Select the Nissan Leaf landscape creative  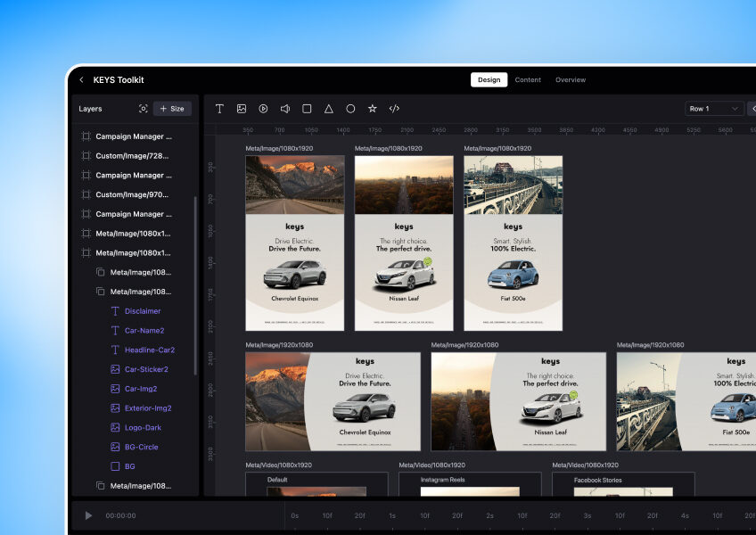[x=518, y=401]
